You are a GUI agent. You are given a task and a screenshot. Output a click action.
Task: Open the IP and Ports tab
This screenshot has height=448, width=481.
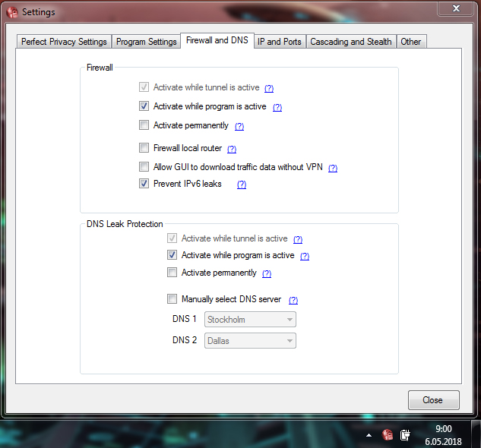coord(280,42)
